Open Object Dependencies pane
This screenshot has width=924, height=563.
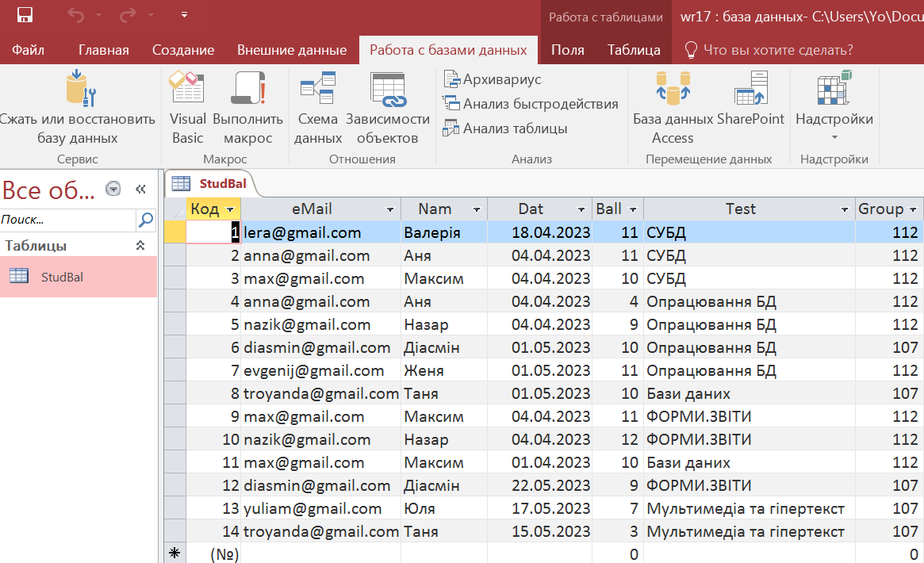(x=388, y=89)
